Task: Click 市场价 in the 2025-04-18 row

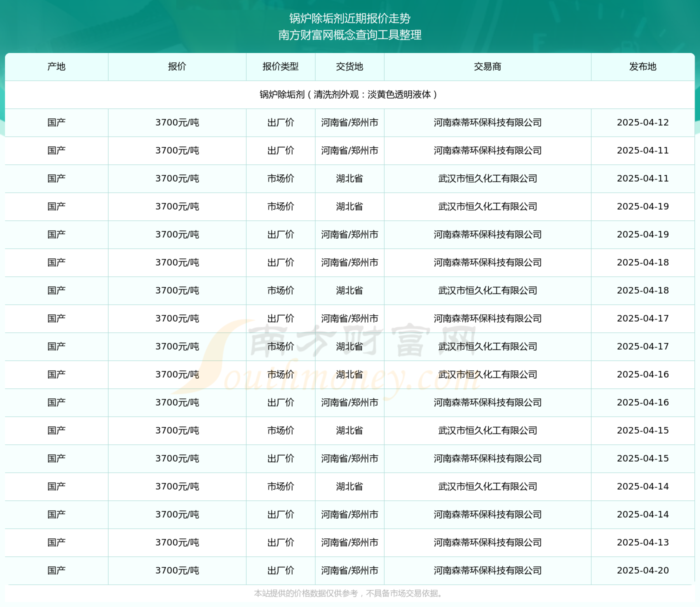Action: point(280,290)
